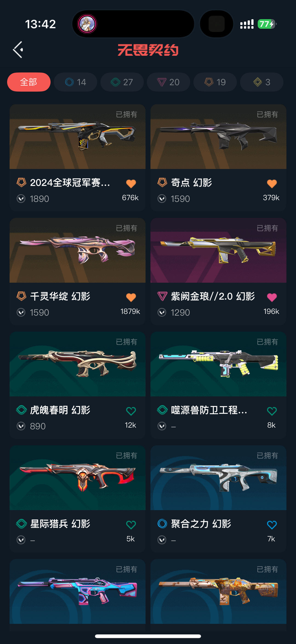The width and height of the screenshot is (296, 644).
Task: Filter by pink triangle tier with 20 skins
Action: click(x=169, y=82)
